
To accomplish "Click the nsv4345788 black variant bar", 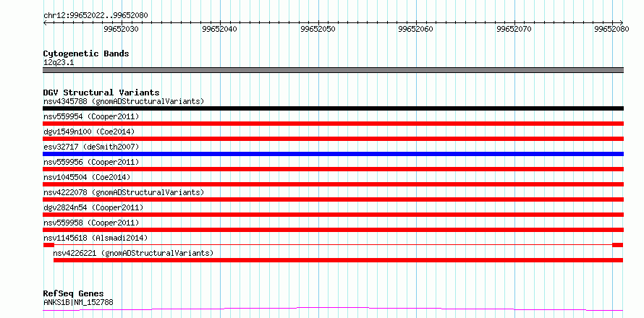I will pyautogui.click(x=333, y=108).
